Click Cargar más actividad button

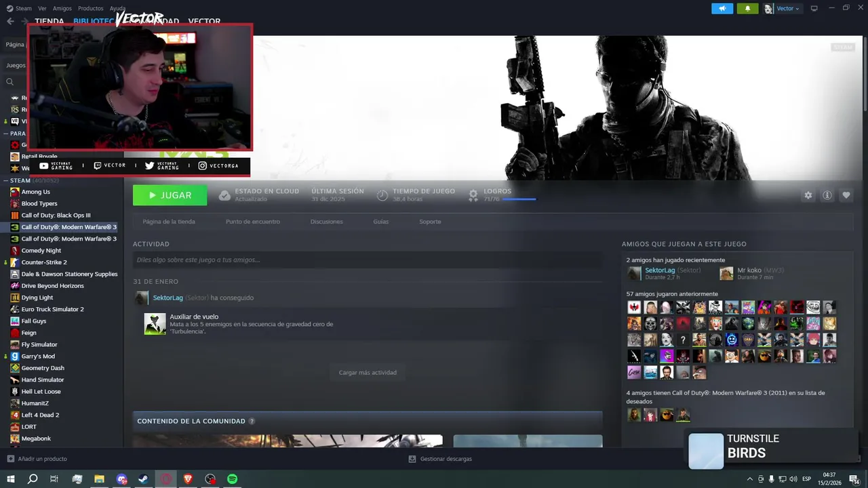368,372
